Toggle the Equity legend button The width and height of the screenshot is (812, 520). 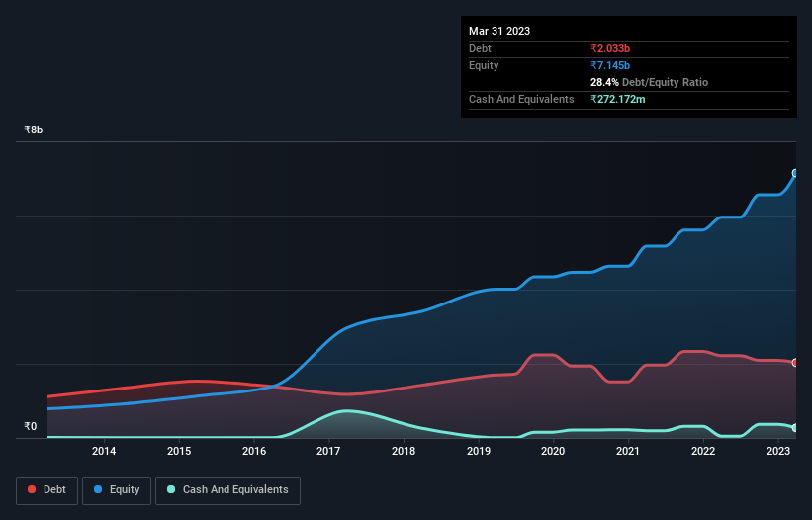(117, 490)
